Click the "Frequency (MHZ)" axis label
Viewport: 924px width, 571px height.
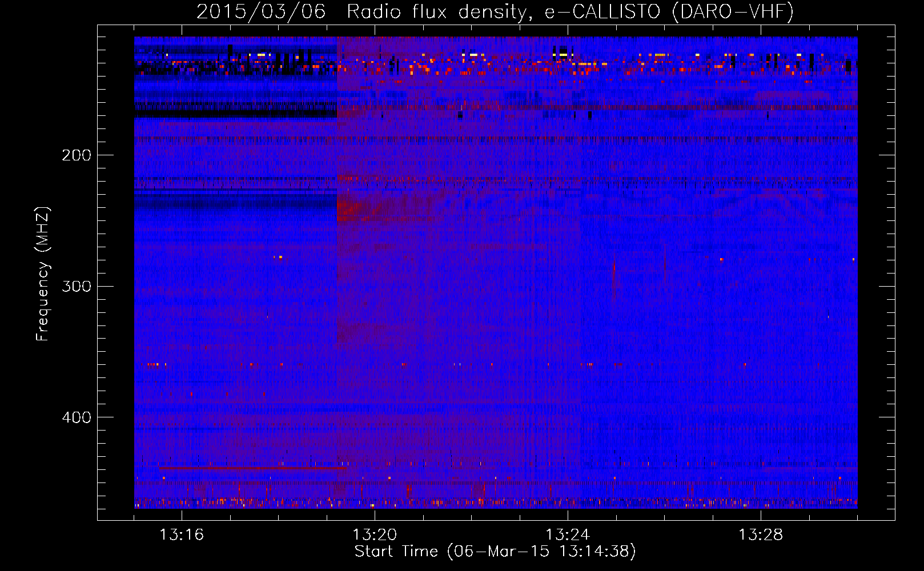coord(43,274)
